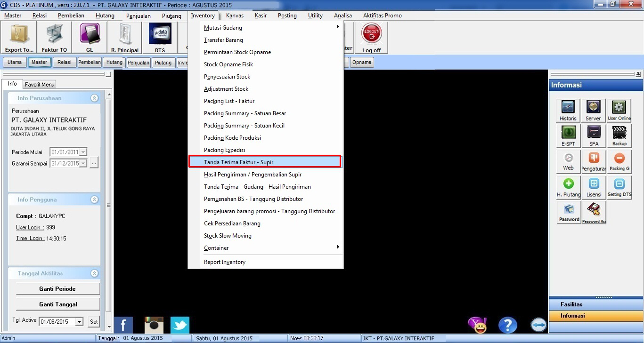Expand the Mutasi Gudang submenu
This screenshot has width=644, height=343.
(271, 28)
